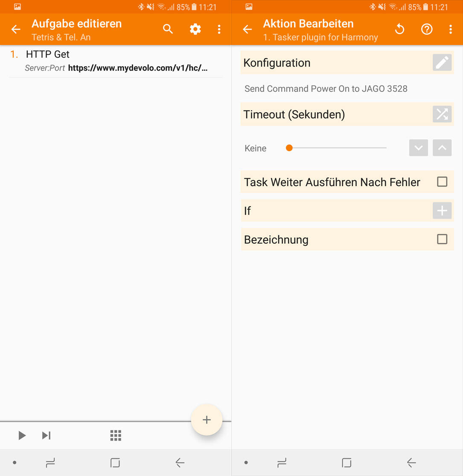The height and width of the screenshot is (476, 463).
Task: Add new action with plus floating button
Action: pos(207,420)
